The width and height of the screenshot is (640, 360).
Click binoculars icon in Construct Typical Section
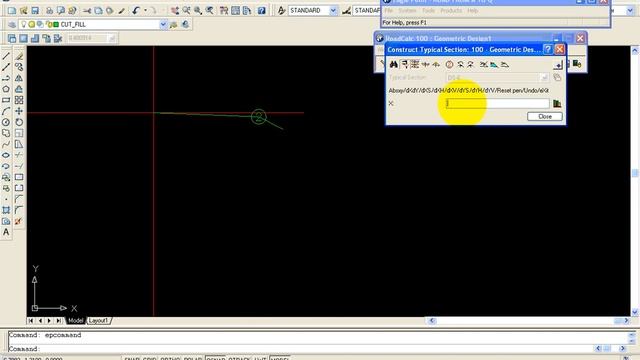coord(393,64)
